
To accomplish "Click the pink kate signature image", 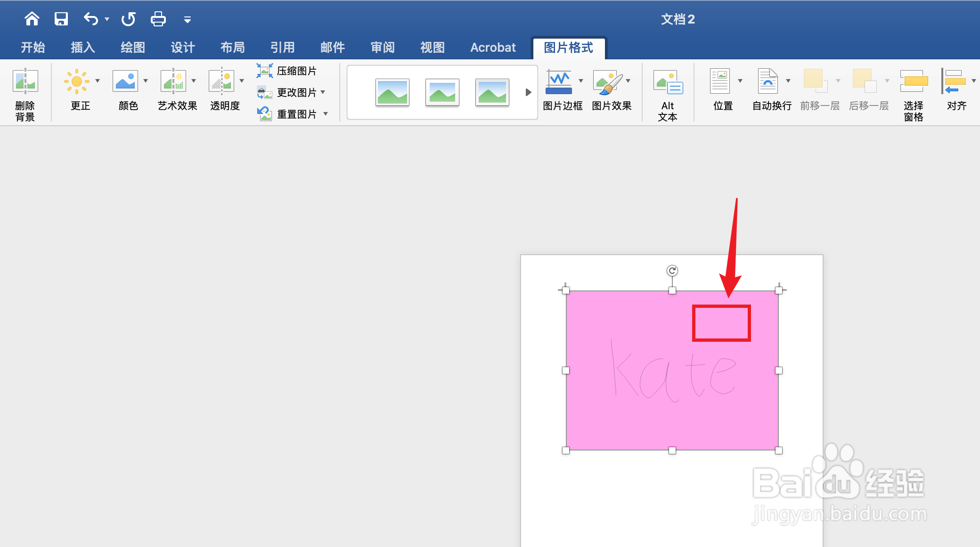I will [672, 370].
